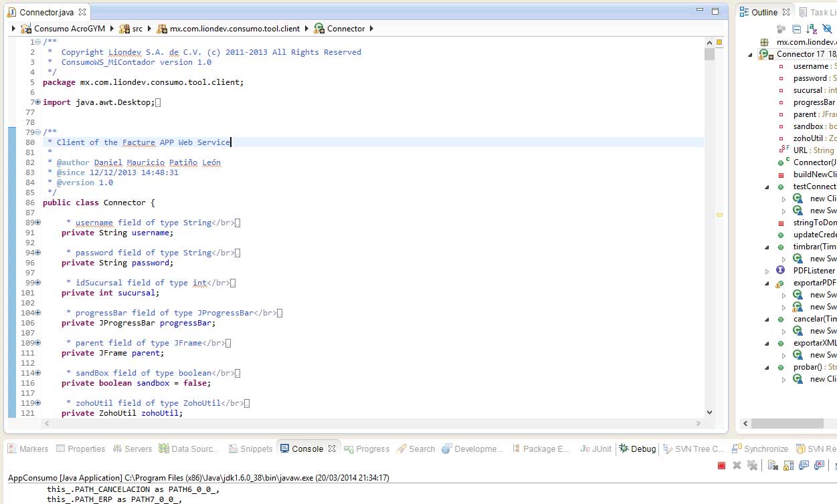Viewport: 837px width, 504px height.
Task: Click the red Terminate button in Console
Action: 721,465
